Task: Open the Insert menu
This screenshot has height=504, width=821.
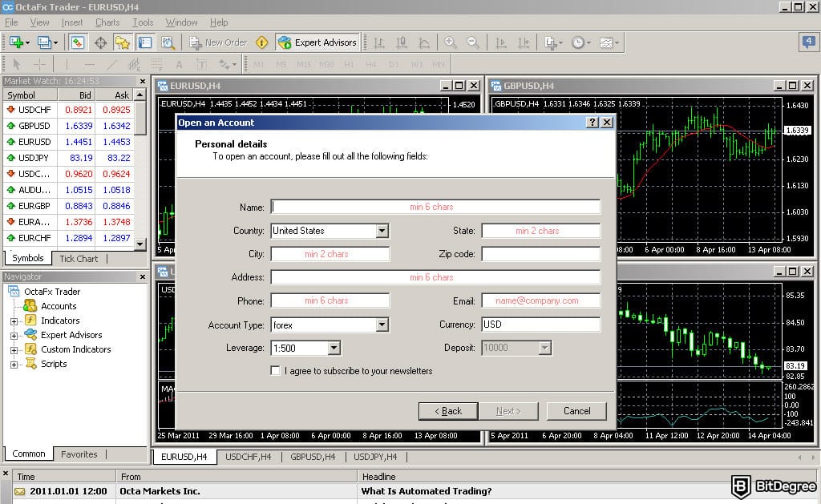Action: click(x=71, y=22)
